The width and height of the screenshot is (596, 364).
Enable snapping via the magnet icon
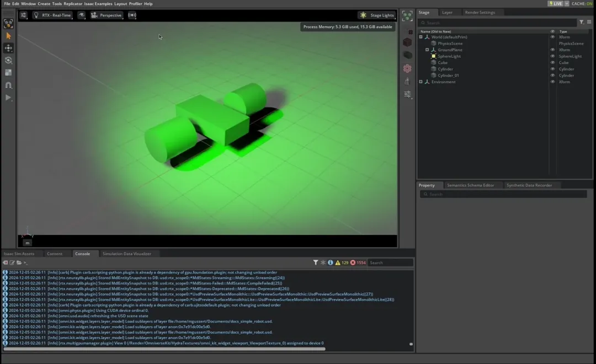click(x=8, y=85)
